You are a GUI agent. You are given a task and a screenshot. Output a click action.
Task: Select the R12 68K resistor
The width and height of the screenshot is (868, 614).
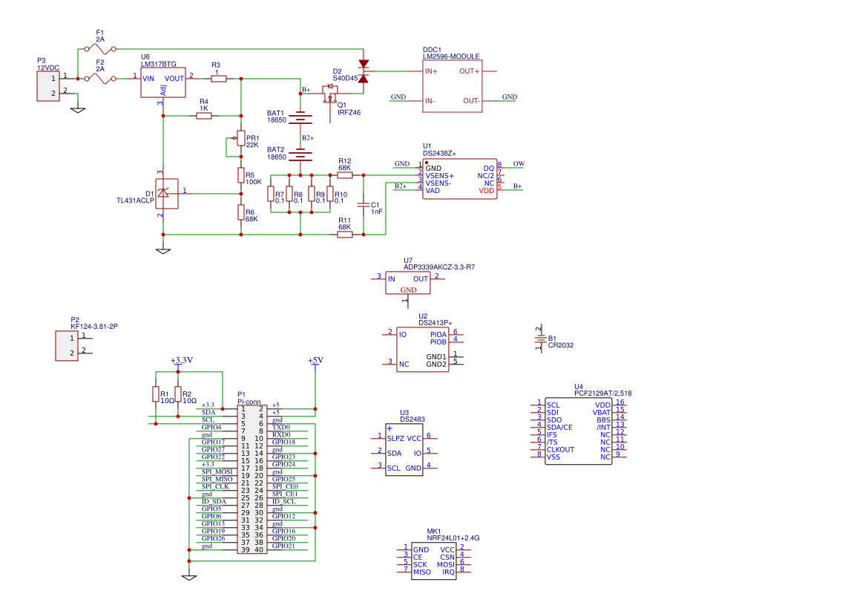344,175
